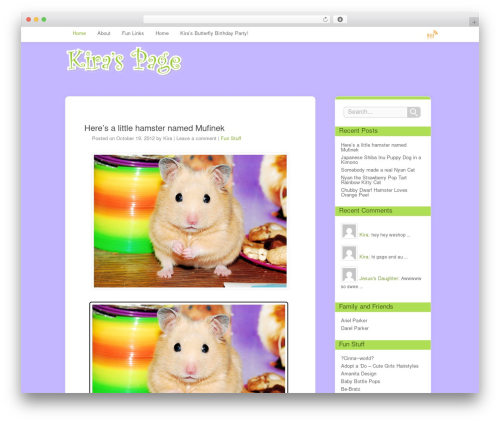Click the Fun Stuff widget heading
This screenshot has width=500, height=423.
click(x=383, y=345)
